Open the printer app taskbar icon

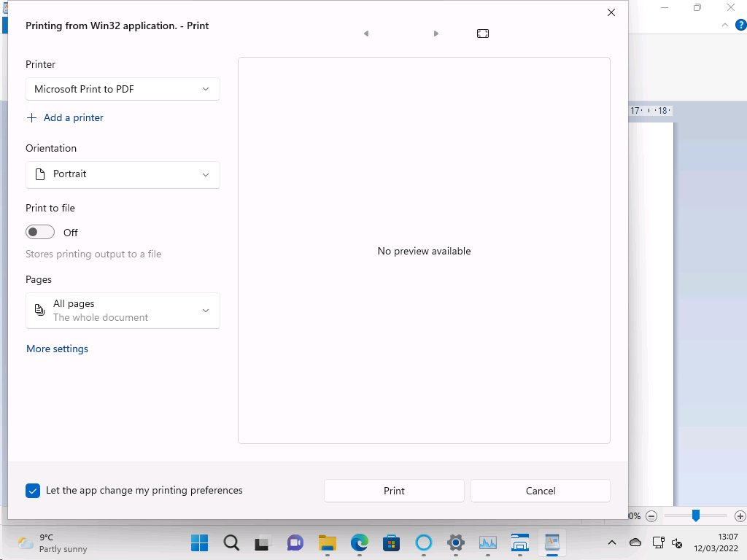[x=519, y=542]
